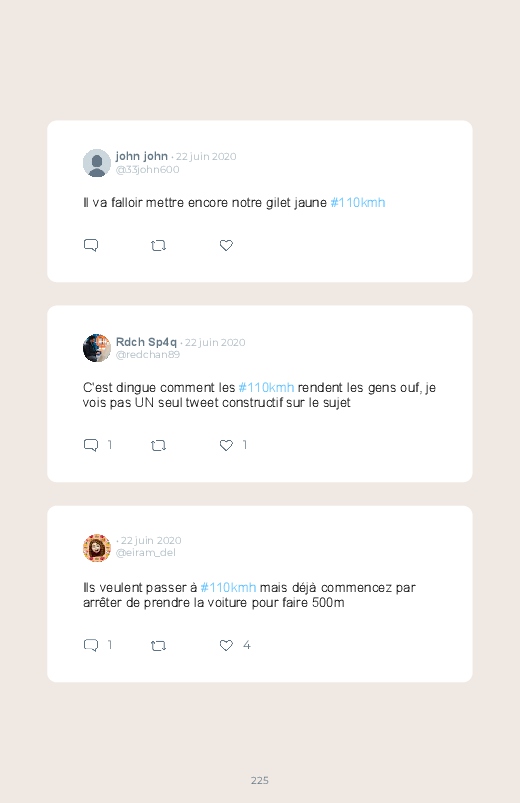Open @eiram_del's profile avatar
This screenshot has width=520, height=803.
97,548
